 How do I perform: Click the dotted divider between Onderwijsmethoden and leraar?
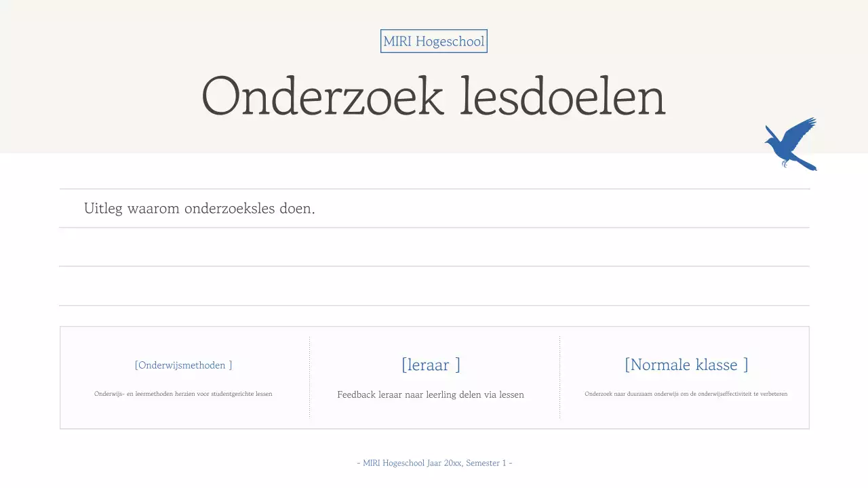click(310, 377)
